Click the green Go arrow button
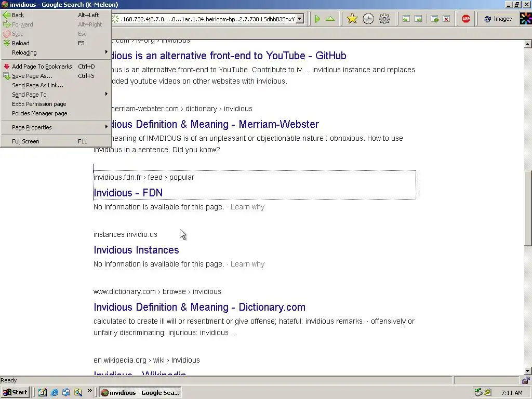Image resolution: width=532 pixels, height=399 pixels. [317, 19]
